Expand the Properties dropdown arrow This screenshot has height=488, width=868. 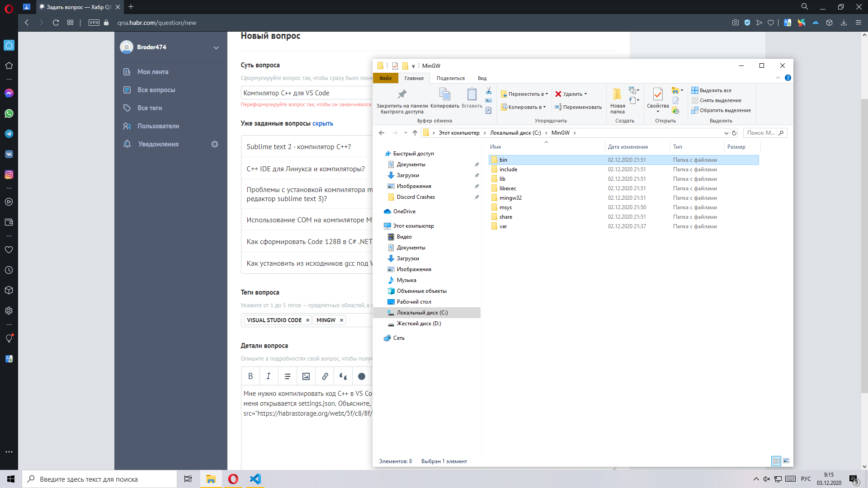[x=658, y=112]
